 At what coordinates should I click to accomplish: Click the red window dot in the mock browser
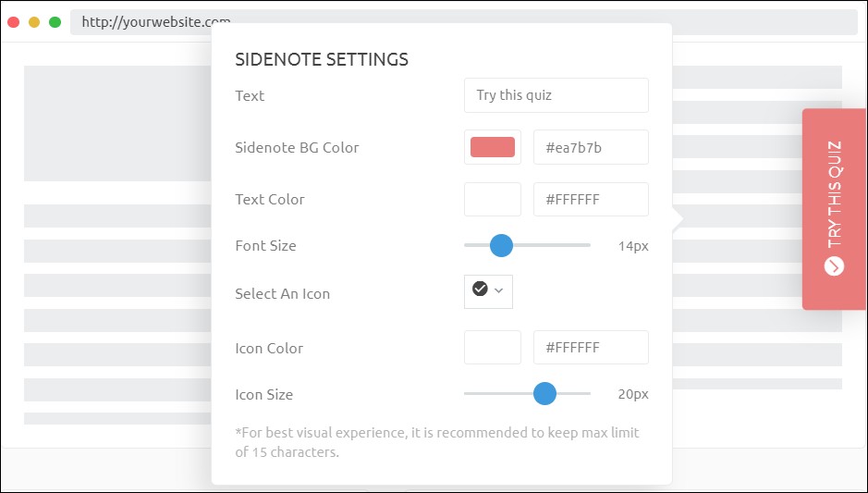pyautogui.click(x=13, y=22)
